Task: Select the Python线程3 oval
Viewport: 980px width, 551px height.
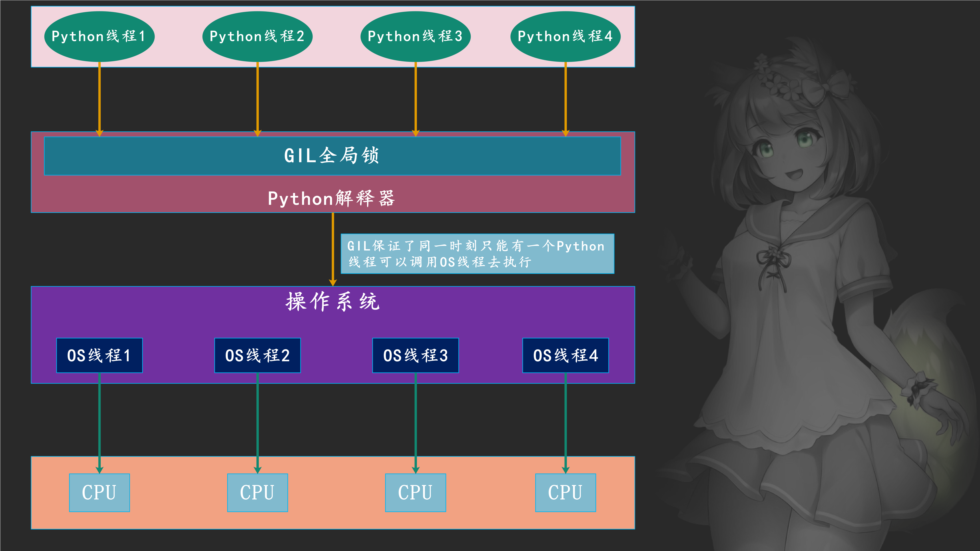Action: [415, 37]
